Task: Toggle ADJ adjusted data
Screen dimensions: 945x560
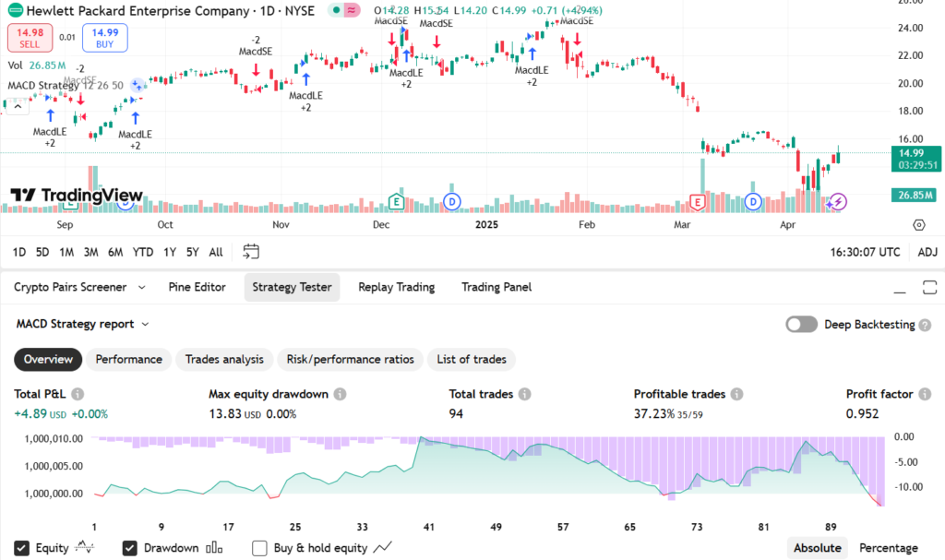Action: (x=927, y=252)
